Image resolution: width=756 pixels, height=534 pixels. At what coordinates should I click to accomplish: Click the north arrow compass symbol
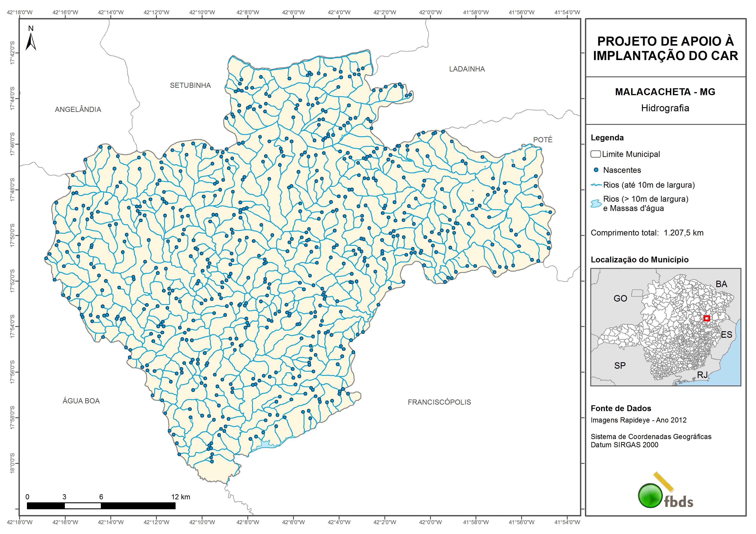(x=31, y=42)
